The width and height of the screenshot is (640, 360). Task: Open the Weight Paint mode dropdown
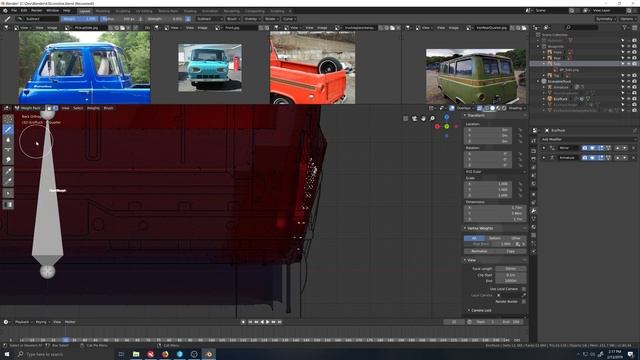pyautogui.click(x=30, y=108)
